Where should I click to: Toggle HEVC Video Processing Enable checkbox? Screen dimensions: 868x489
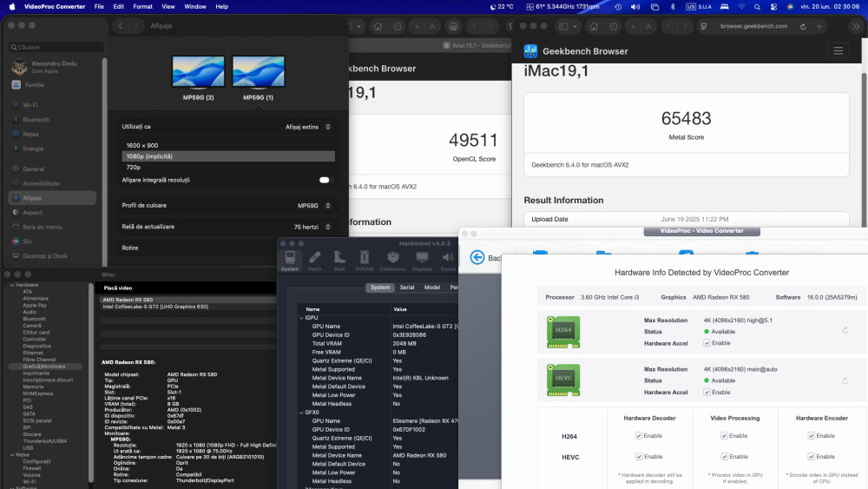pyautogui.click(x=724, y=457)
